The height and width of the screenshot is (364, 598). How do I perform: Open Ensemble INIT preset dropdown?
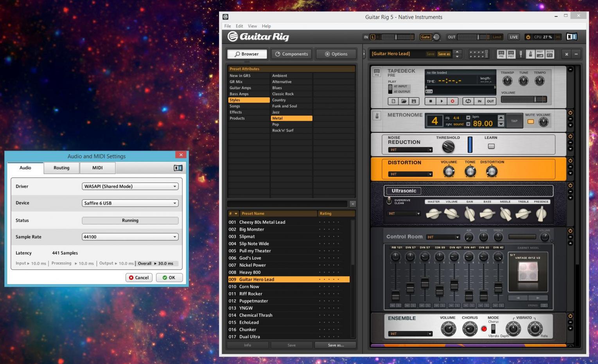pos(410,334)
